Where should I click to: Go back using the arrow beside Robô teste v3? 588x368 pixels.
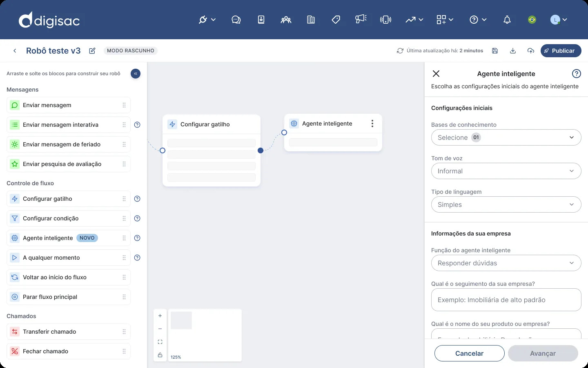click(x=15, y=51)
